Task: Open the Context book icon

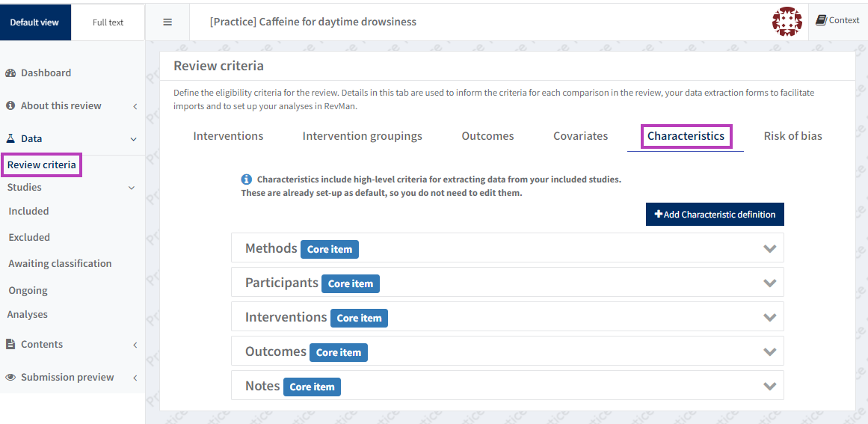Action: (821, 20)
